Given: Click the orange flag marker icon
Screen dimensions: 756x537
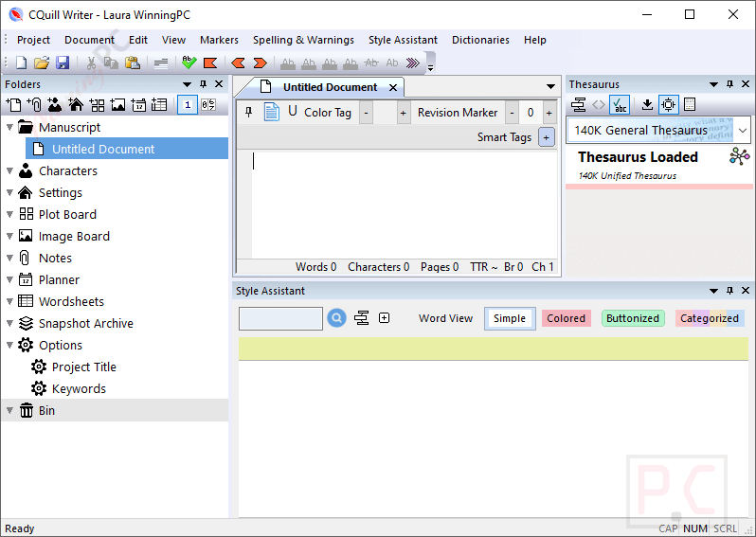Looking at the screenshot, I should click(x=210, y=63).
